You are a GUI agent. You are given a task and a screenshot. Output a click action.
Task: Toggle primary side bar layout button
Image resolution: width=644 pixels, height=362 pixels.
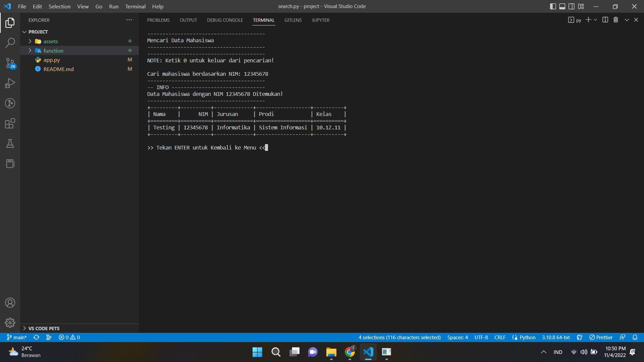tap(553, 6)
